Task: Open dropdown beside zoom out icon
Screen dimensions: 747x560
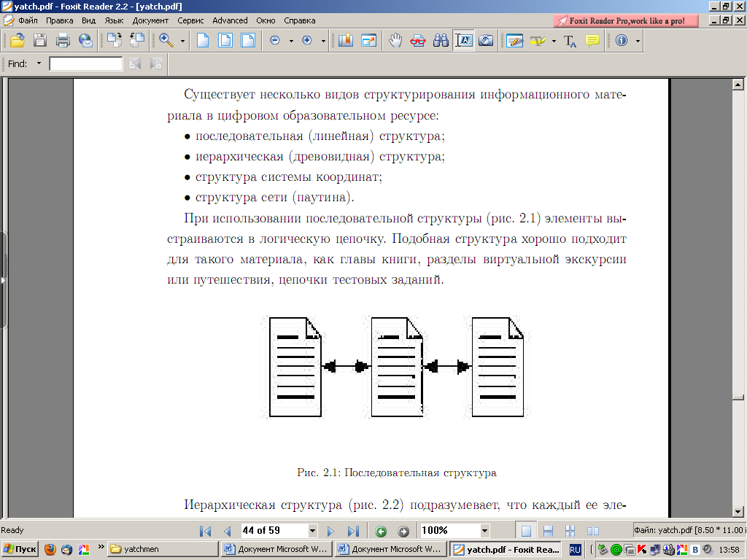Action: coord(291,41)
